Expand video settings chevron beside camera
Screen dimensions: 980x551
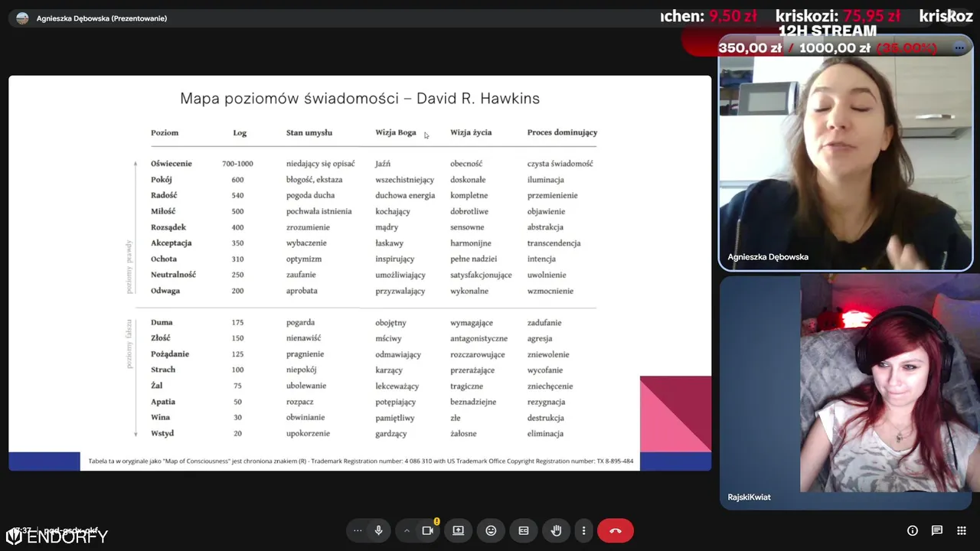[407, 530]
